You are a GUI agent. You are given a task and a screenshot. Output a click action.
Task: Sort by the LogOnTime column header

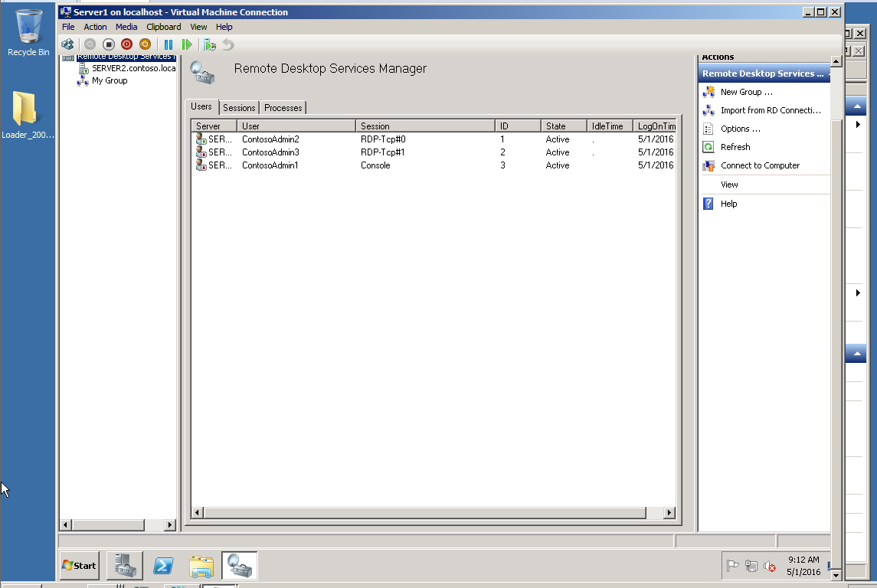[655, 126]
